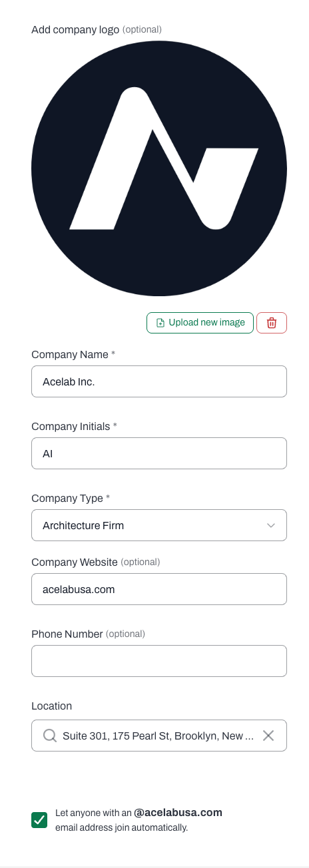Click the magnifier icon in the Location field
Image resolution: width=309 pixels, height=868 pixels.
click(50, 736)
